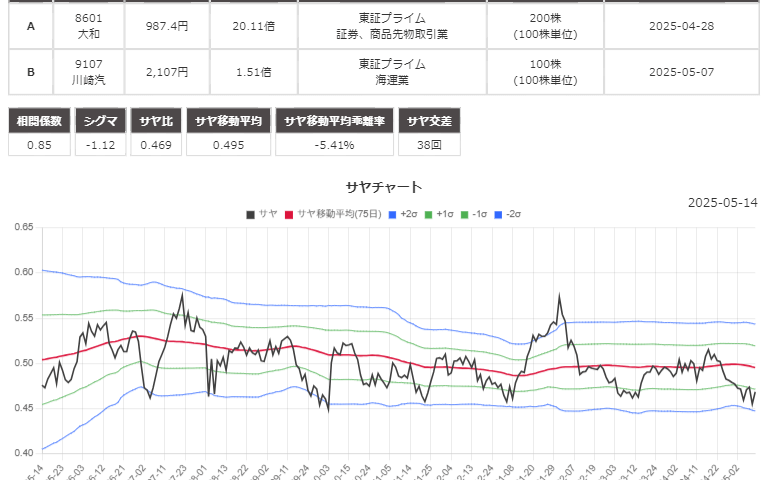Toggle the +1σ legend entry
Image resolution: width=768 pixels, height=480 pixels.
(x=439, y=214)
